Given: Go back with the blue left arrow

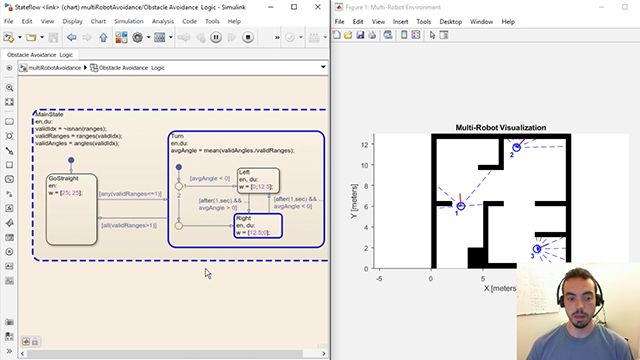Looking at the screenshot, I should pyautogui.click(x=71, y=38).
